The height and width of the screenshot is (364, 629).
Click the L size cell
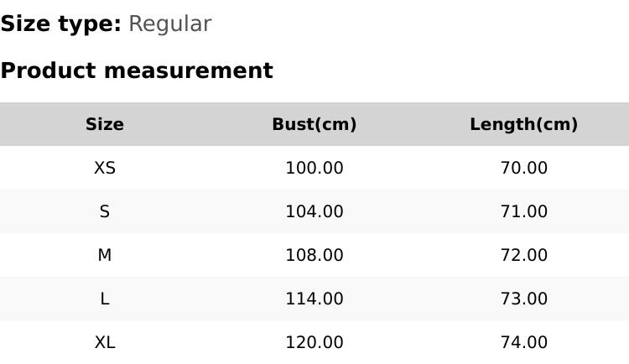[105, 299]
